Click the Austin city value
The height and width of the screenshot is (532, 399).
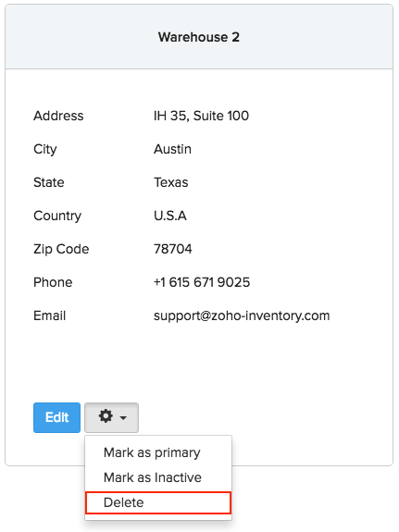pos(172,149)
